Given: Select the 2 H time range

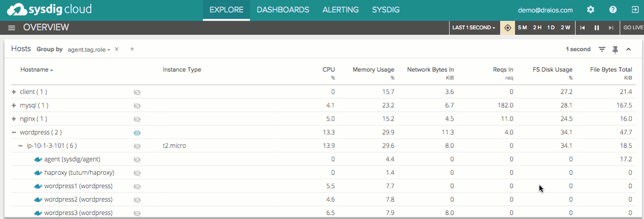Looking at the screenshot, I should pos(537,28).
